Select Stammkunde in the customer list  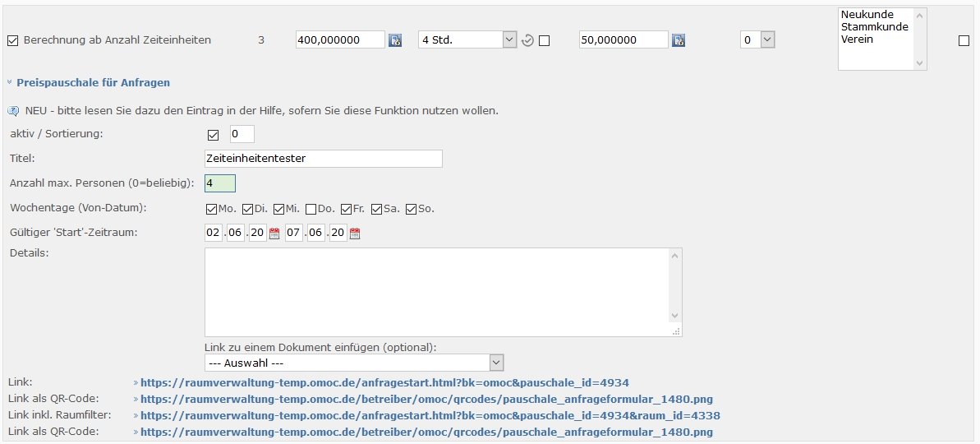874,27
